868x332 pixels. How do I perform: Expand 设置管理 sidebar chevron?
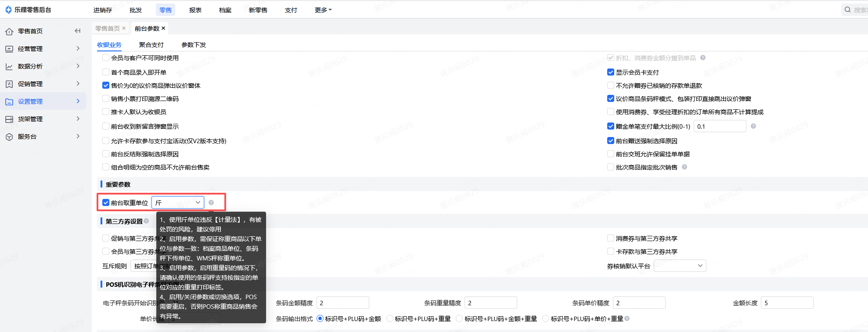78,101
